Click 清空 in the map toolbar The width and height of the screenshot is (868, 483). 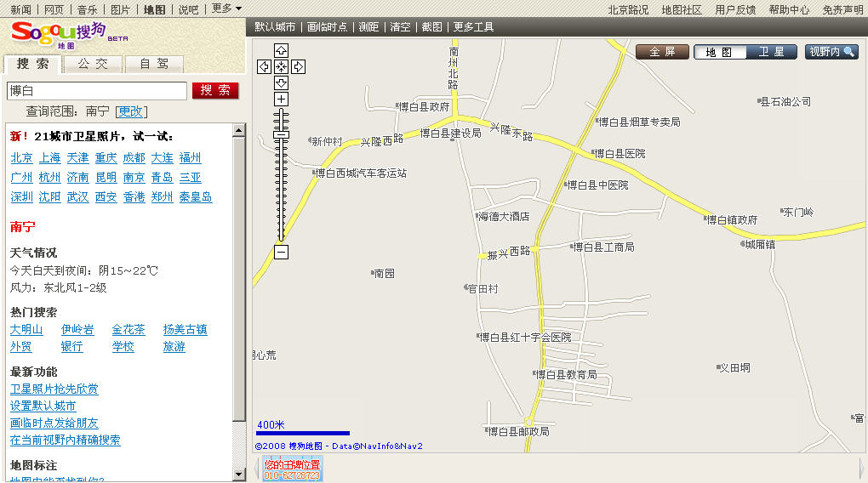(x=400, y=26)
